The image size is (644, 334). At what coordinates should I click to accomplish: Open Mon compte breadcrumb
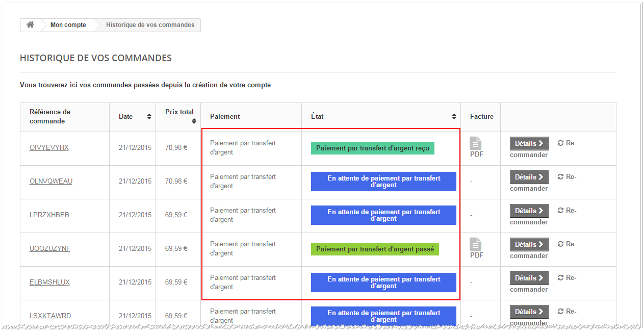(x=68, y=25)
